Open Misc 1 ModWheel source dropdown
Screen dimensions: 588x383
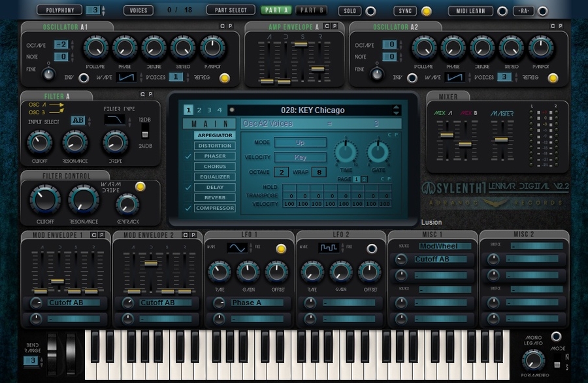445,246
